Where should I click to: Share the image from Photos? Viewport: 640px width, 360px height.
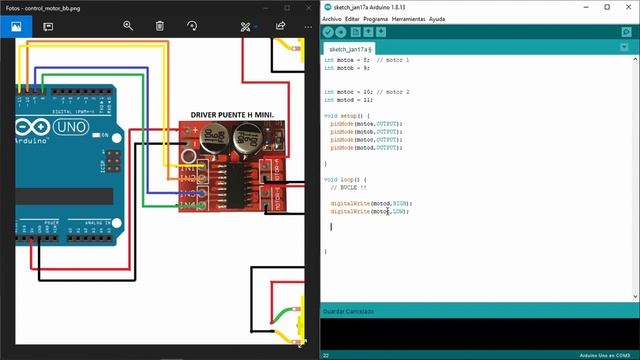280,26
